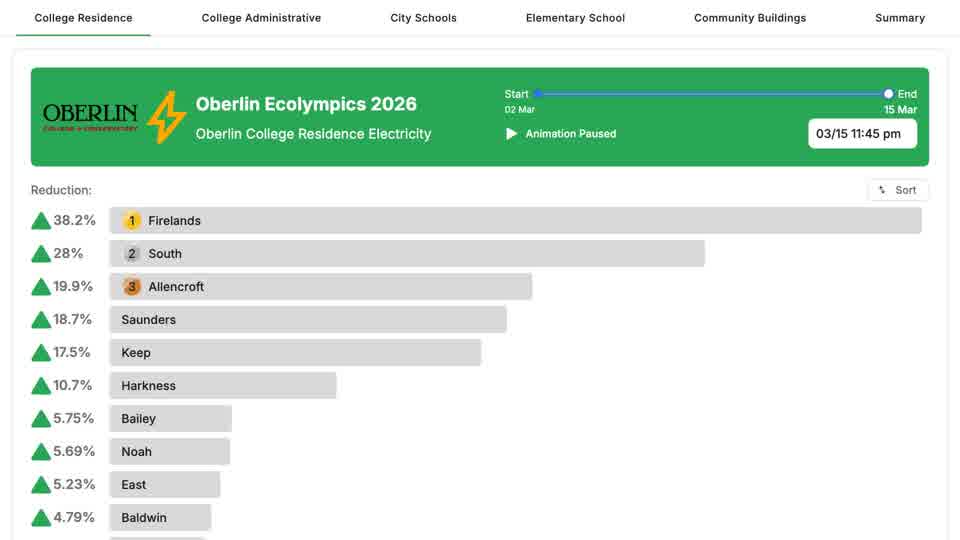The image size is (960, 540).
Task: Click the East bar
Action: pos(165,485)
